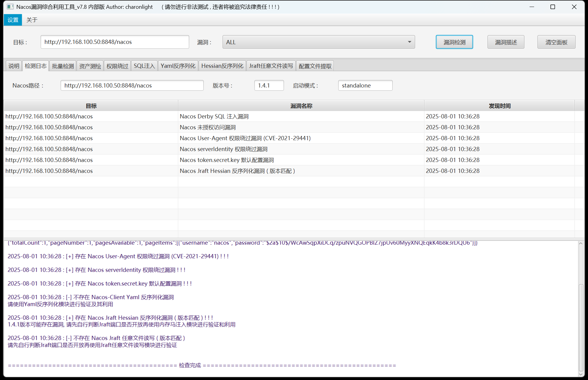588x380 pixels.
Task: Click the 版本号 field showing 1.4.1
Action: tap(269, 85)
